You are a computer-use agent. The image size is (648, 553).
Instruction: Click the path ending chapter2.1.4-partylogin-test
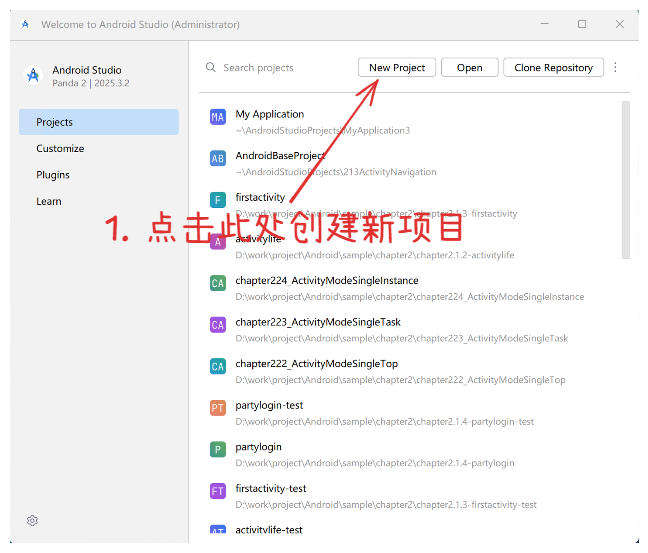385,422
